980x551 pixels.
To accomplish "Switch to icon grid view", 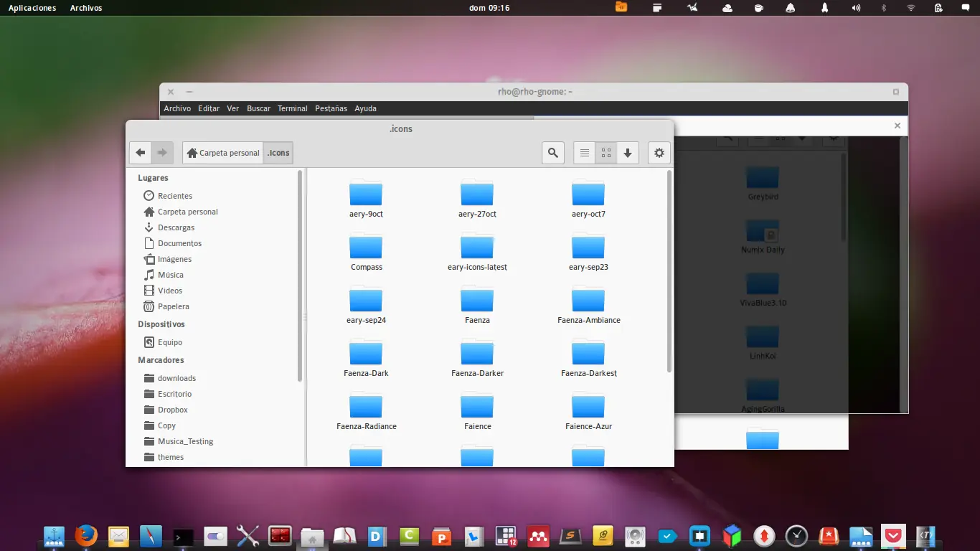I will pyautogui.click(x=606, y=153).
